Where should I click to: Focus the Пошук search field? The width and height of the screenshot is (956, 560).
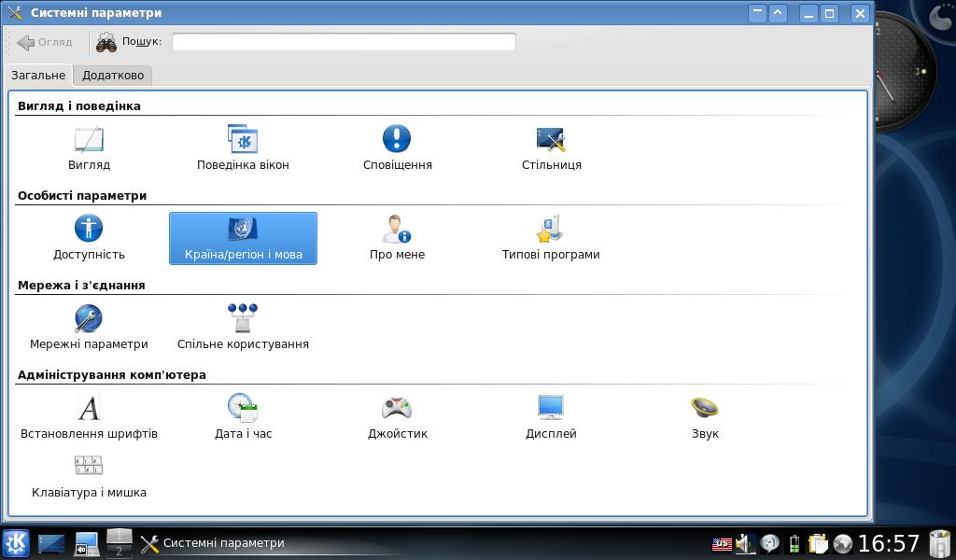pos(344,42)
